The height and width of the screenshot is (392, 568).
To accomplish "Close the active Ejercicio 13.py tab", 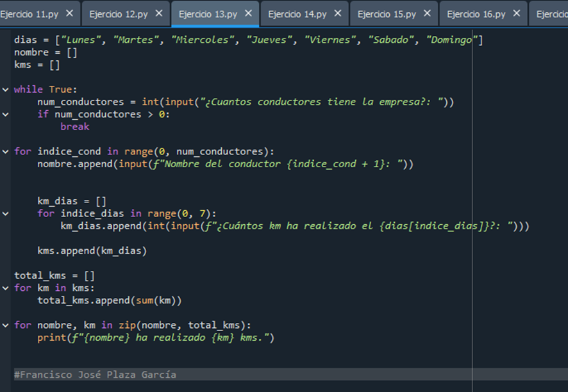I will [x=248, y=13].
